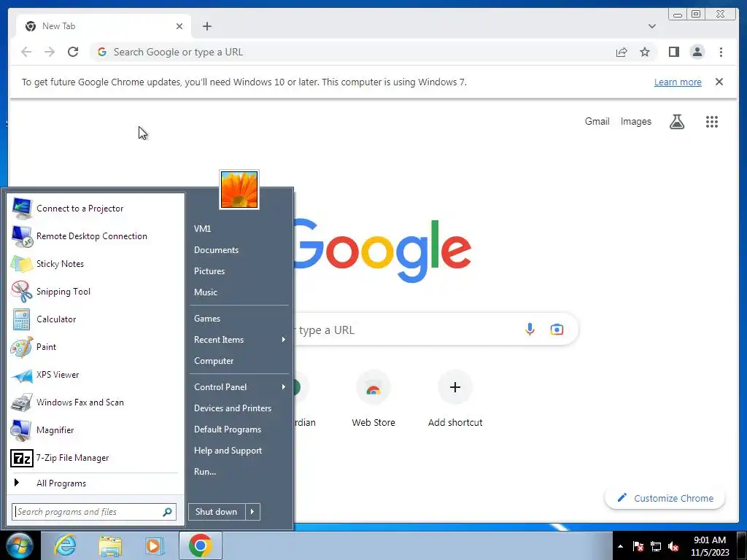Image resolution: width=747 pixels, height=560 pixels.
Task: Open Devices and Printers
Action: [239, 408]
